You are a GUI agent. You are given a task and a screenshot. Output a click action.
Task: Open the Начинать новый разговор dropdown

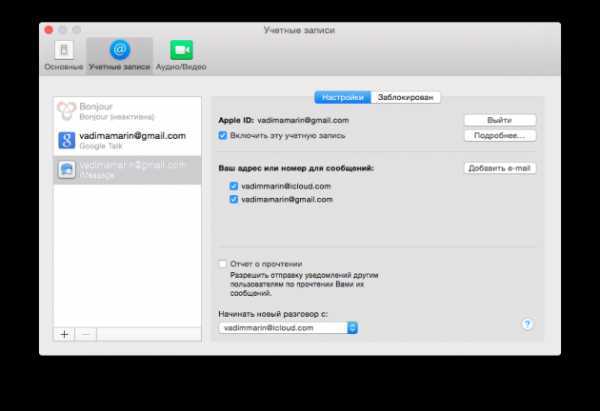pos(288,328)
